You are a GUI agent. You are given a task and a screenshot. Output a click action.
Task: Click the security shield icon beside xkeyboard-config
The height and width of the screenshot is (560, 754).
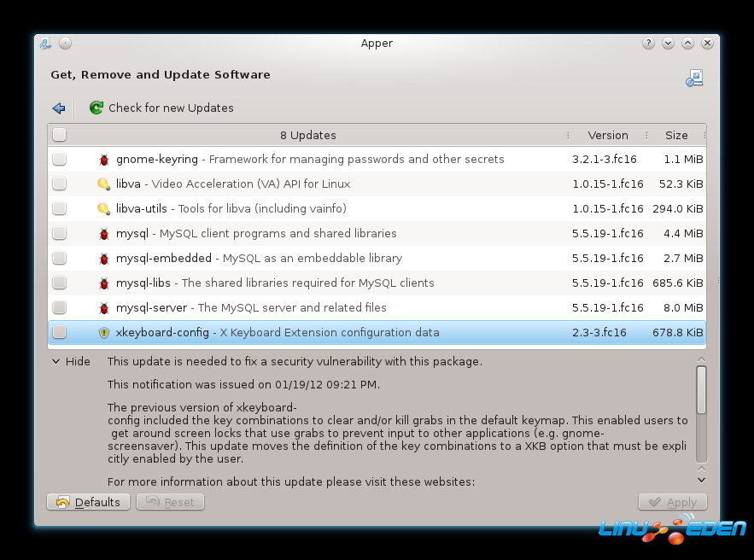tap(104, 333)
